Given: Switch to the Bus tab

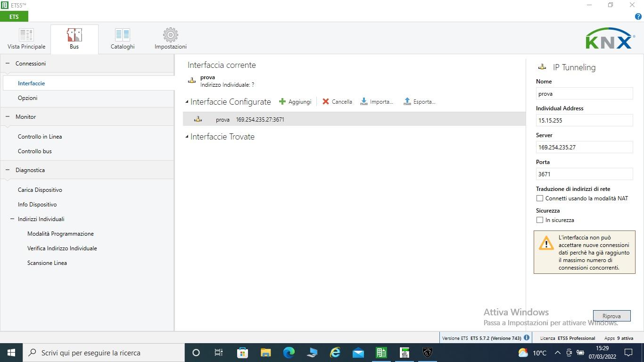Looking at the screenshot, I should coord(74,39).
